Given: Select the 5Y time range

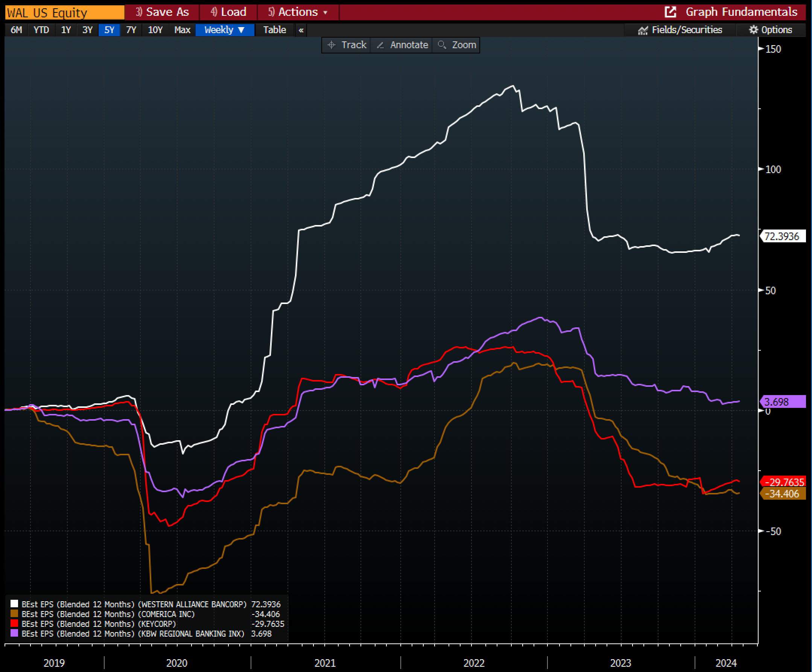Looking at the screenshot, I should [109, 30].
